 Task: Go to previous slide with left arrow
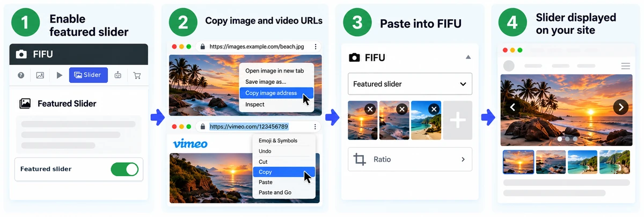513,107
